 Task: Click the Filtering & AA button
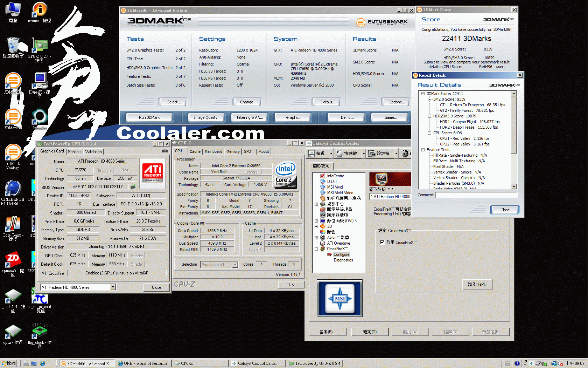250,117
